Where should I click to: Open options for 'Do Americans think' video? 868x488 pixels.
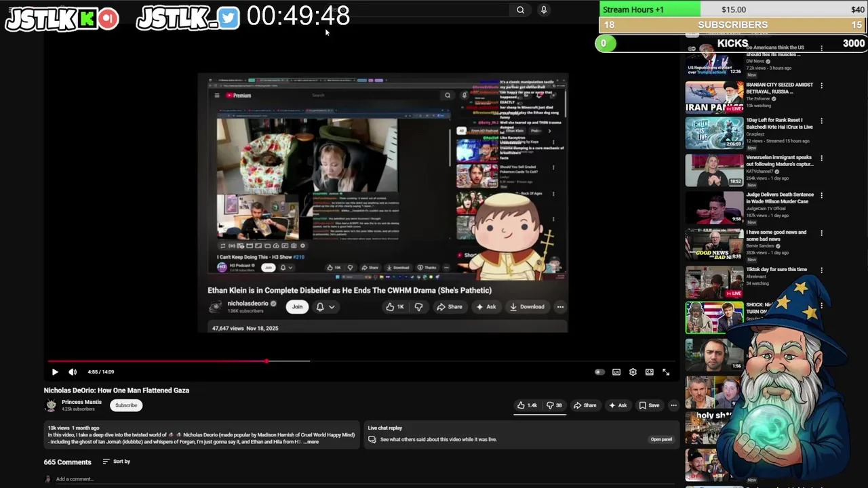pos(821,49)
